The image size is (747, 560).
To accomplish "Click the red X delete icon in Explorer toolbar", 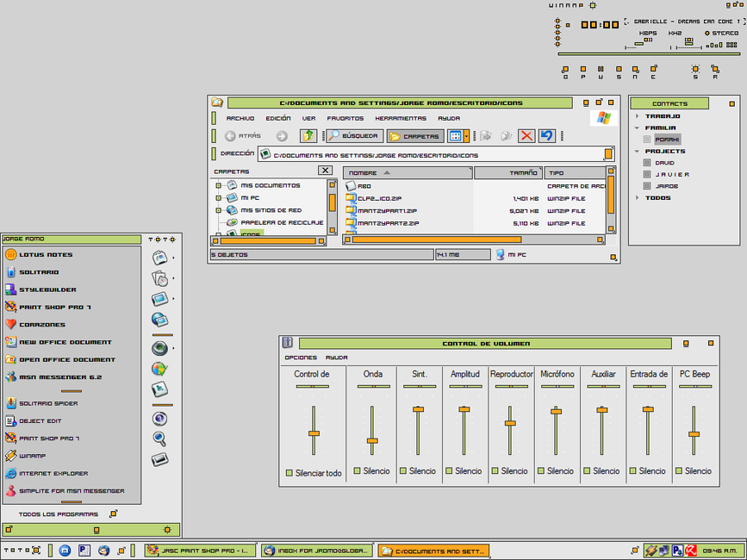I will [x=526, y=136].
